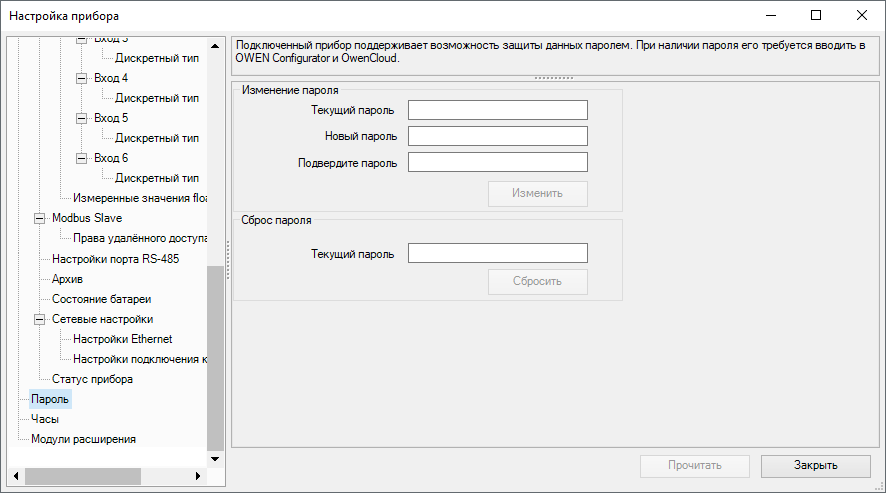
Task: Open Настройки Ethernet settings
Action: (x=122, y=339)
